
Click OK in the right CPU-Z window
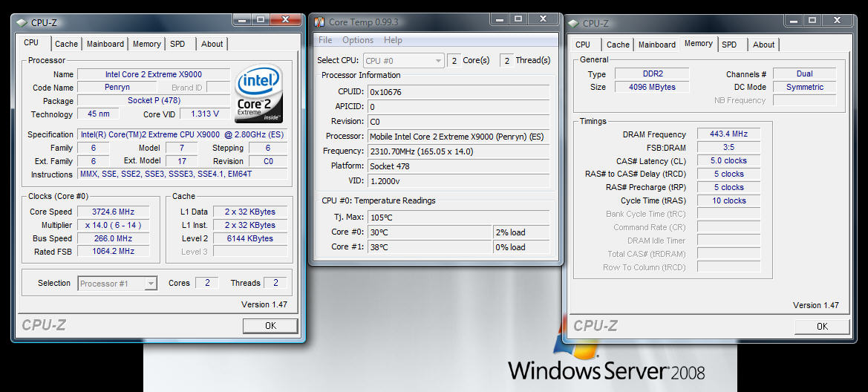point(822,327)
